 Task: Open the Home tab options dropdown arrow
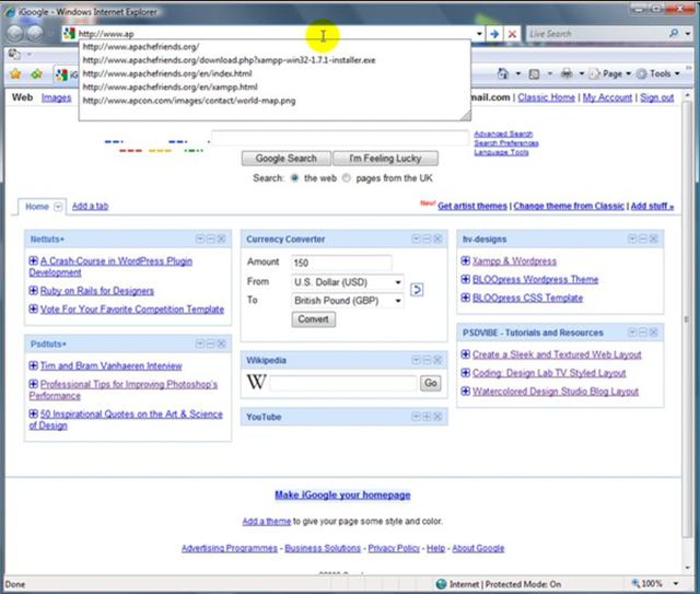(58, 207)
